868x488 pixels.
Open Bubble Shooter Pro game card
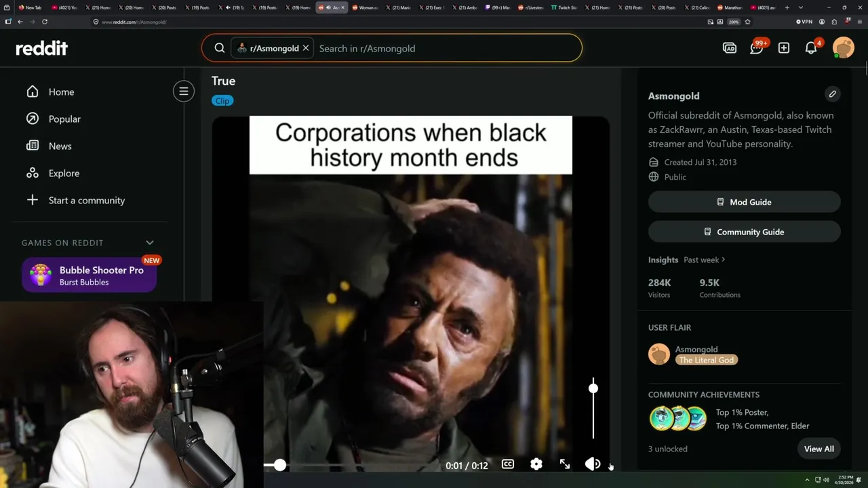[x=89, y=275]
